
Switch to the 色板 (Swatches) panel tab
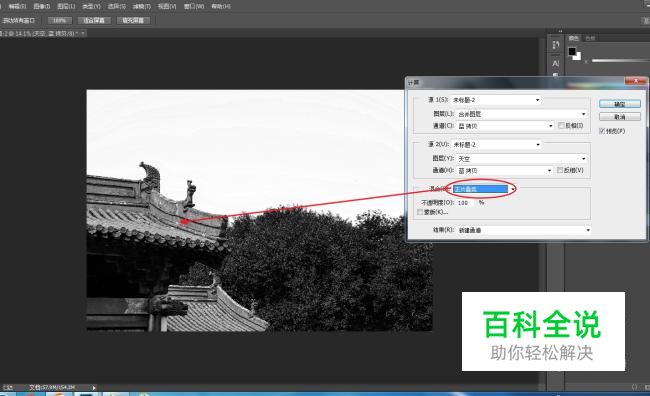[590, 38]
